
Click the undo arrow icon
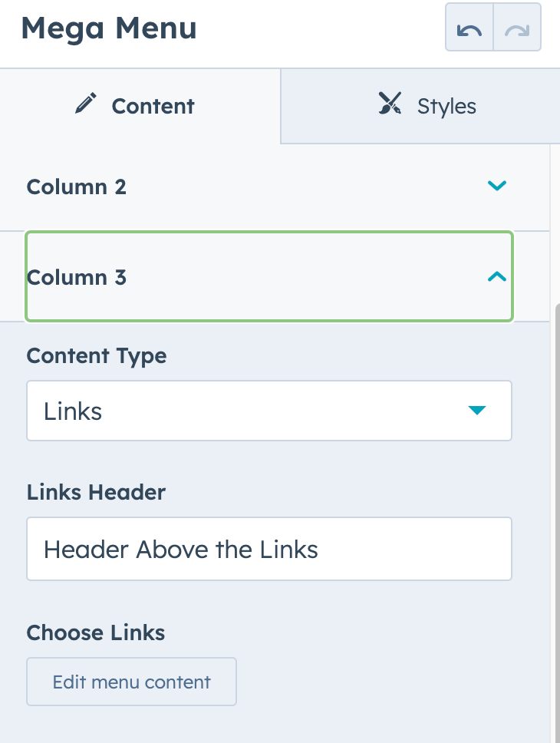[469, 30]
